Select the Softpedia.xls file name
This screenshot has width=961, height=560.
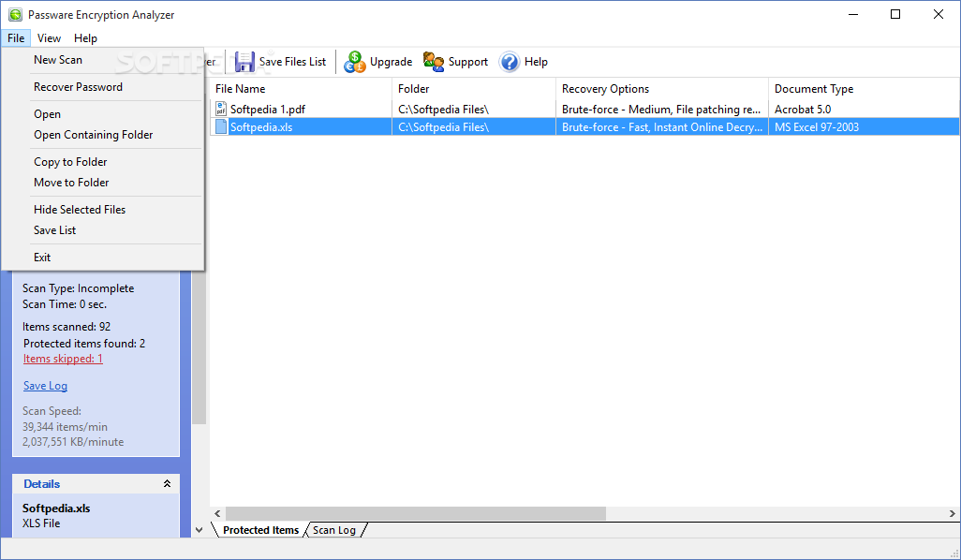[261, 126]
